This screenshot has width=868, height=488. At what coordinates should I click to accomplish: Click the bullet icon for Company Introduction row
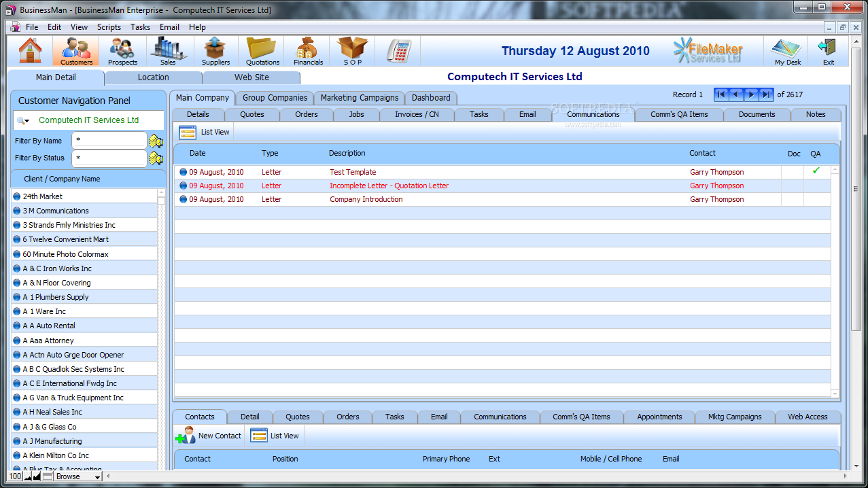(x=183, y=199)
